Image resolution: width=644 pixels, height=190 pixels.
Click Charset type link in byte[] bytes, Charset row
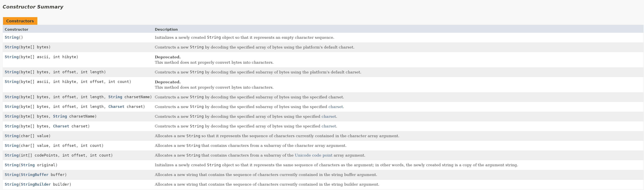pos(61,126)
